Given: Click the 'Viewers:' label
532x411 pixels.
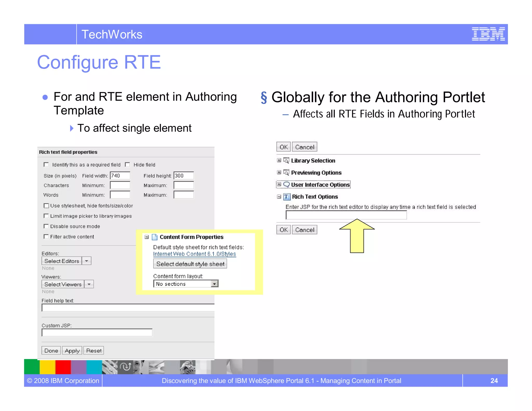Looking at the screenshot, I should click(x=51, y=277).
